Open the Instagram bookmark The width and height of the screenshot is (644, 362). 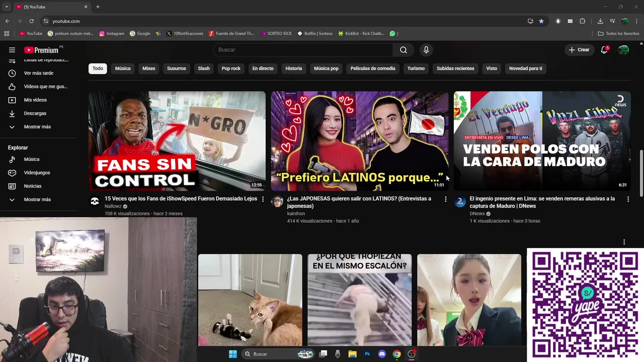[x=112, y=34]
